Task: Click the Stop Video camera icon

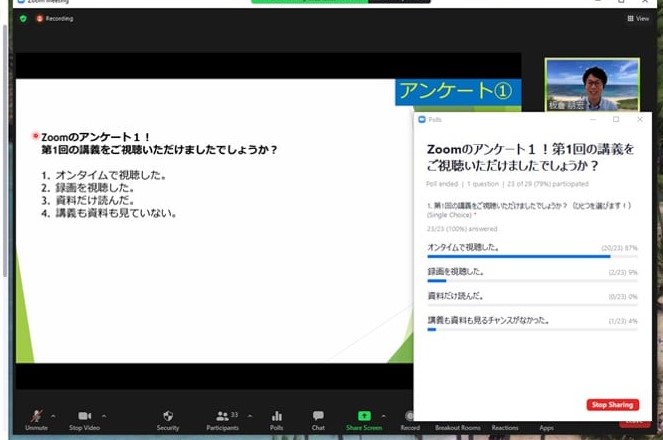Action: 85,416
